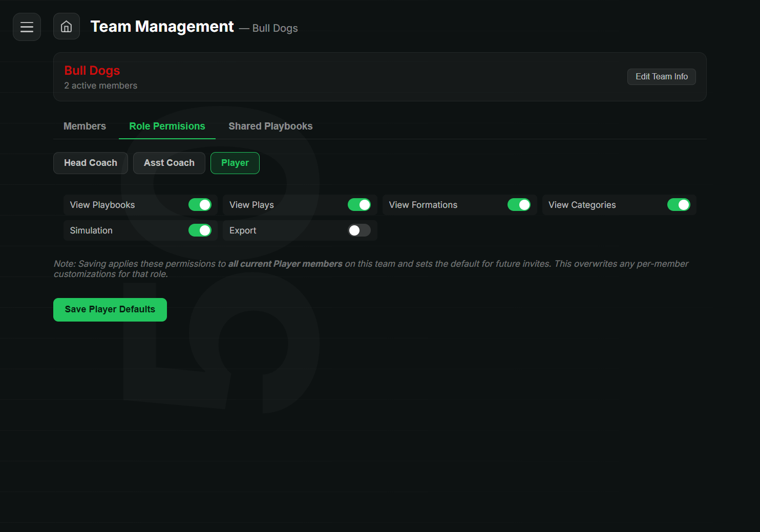Choose the Head Coach role
Viewport: 760px width, 532px height.
pyautogui.click(x=91, y=163)
